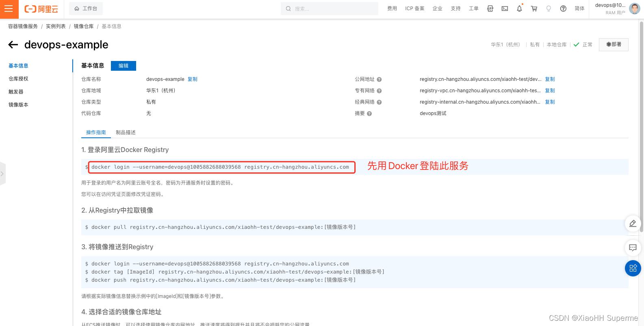Go back with the arrow beside devops-example
Viewport: 644px width, 326px height.
pyautogui.click(x=13, y=45)
